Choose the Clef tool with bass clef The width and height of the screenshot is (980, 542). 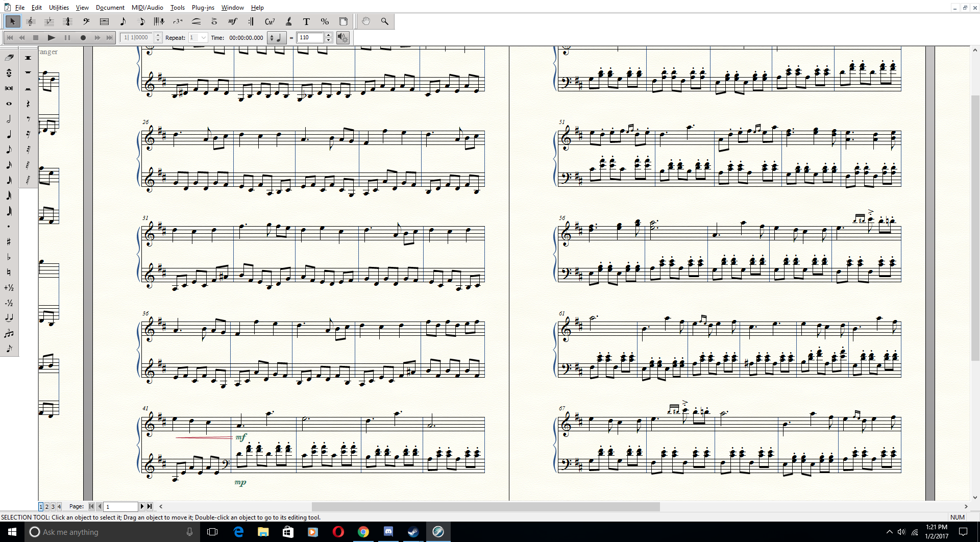click(86, 21)
